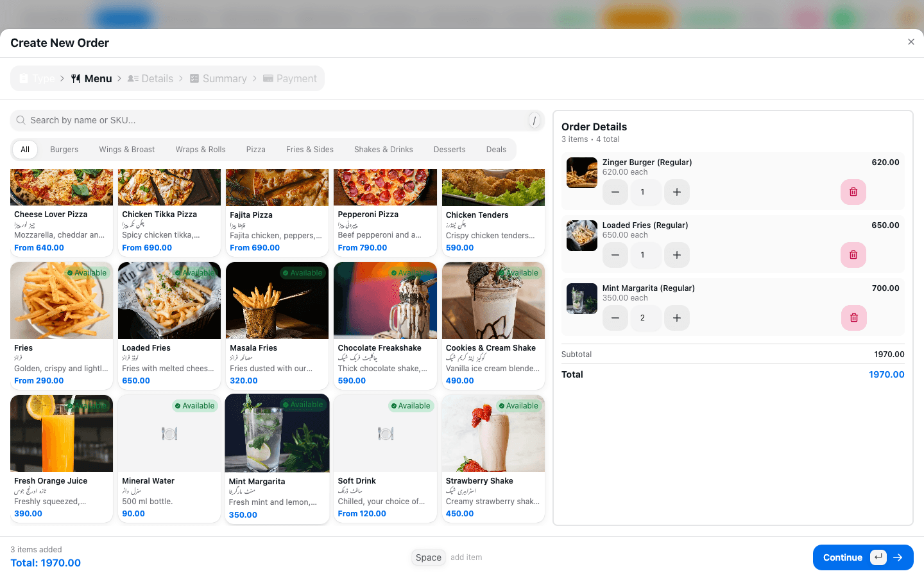The image size is (924, 578).
Task: Increase Zinger Burger quantity
Action: 676,192
